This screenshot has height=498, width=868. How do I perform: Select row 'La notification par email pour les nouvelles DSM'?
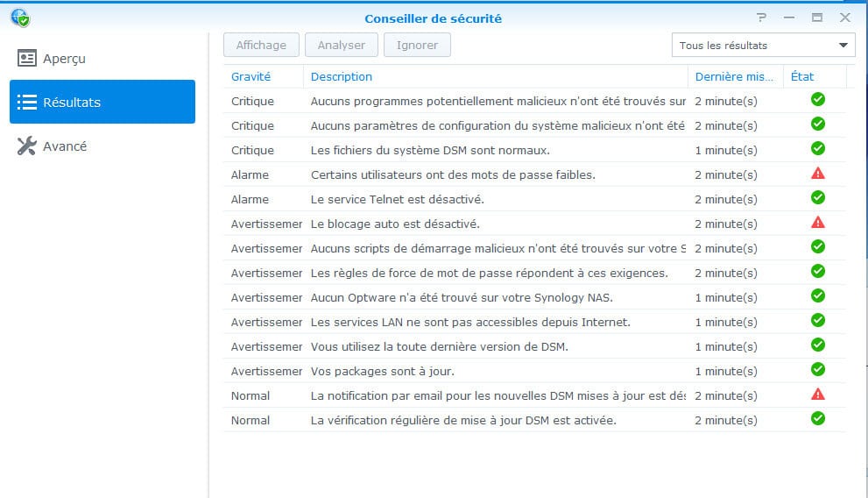click(535, 395)
